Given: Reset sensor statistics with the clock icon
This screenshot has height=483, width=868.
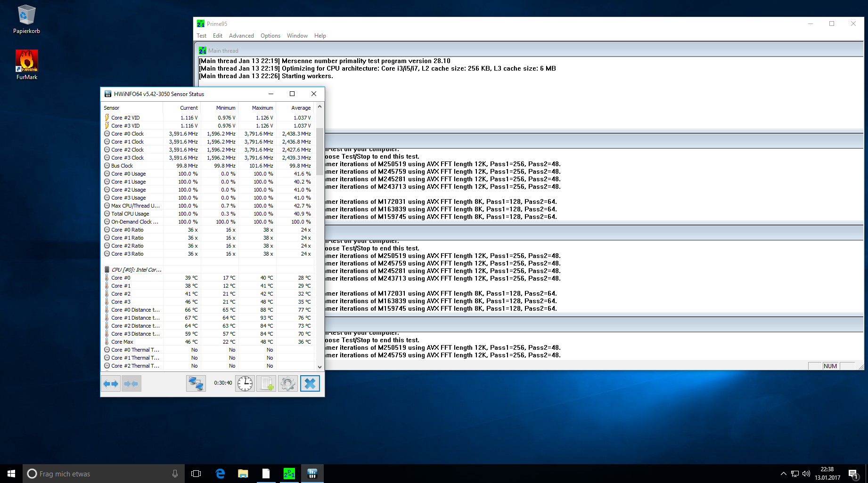Looking at the screenshot, I should click(245, 384).
